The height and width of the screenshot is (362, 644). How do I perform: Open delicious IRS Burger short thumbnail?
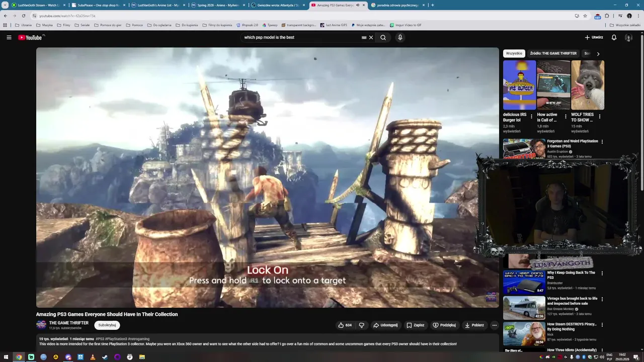tap(519, 85)
